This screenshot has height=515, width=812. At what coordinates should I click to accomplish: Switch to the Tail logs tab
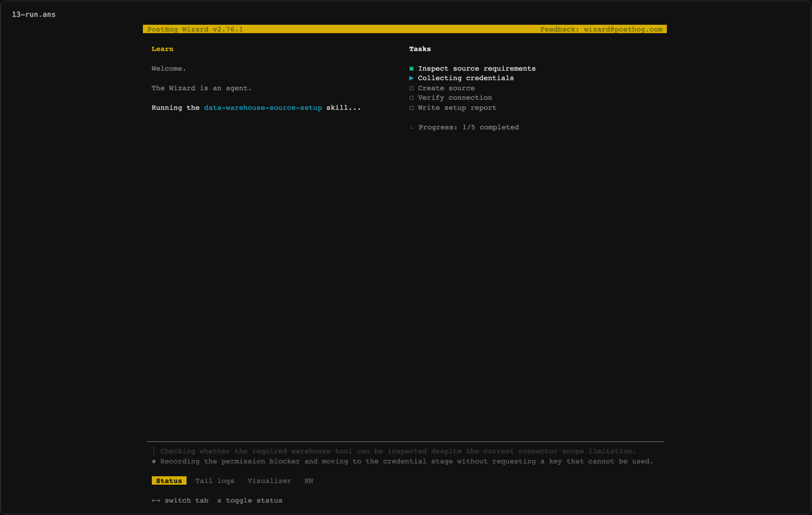214,481
